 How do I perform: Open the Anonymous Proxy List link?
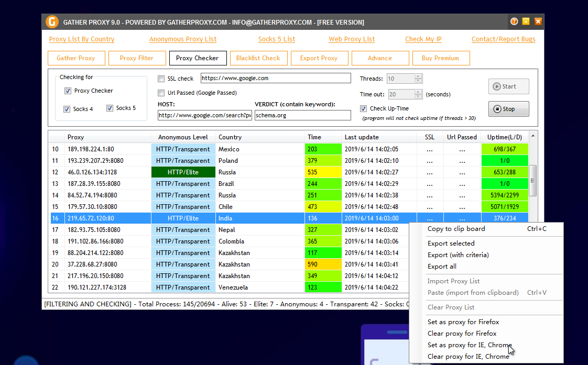[183, 39]
